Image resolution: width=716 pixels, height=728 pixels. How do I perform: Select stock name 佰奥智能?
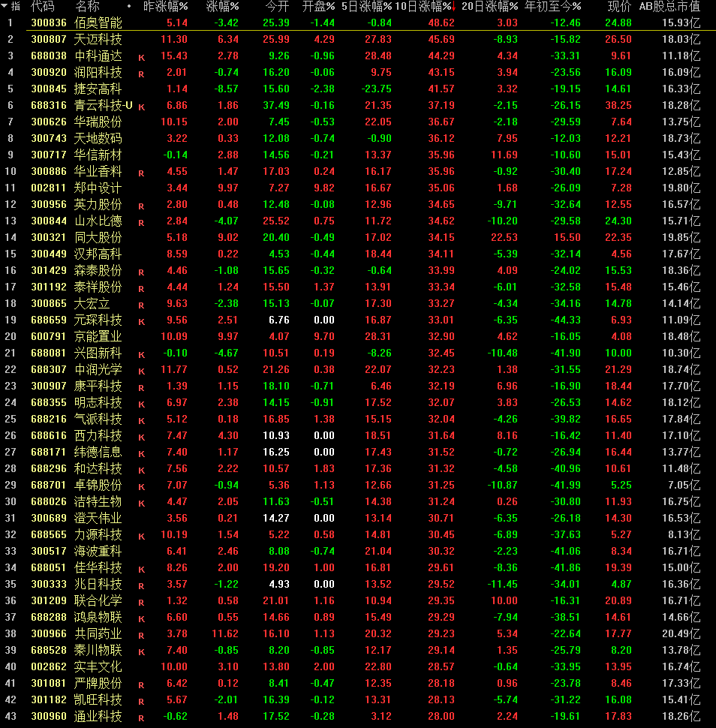tap(98, 23)
